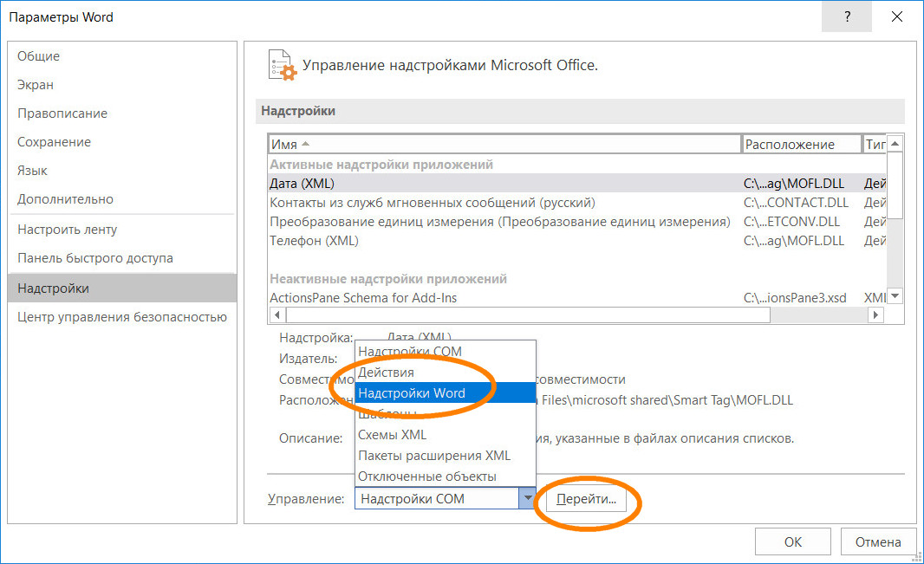Image resolution: width=924 pixels, height=564 pixels.
Task: Click the horizontal scrollbar thumb of the list
Action: [528, 315]
